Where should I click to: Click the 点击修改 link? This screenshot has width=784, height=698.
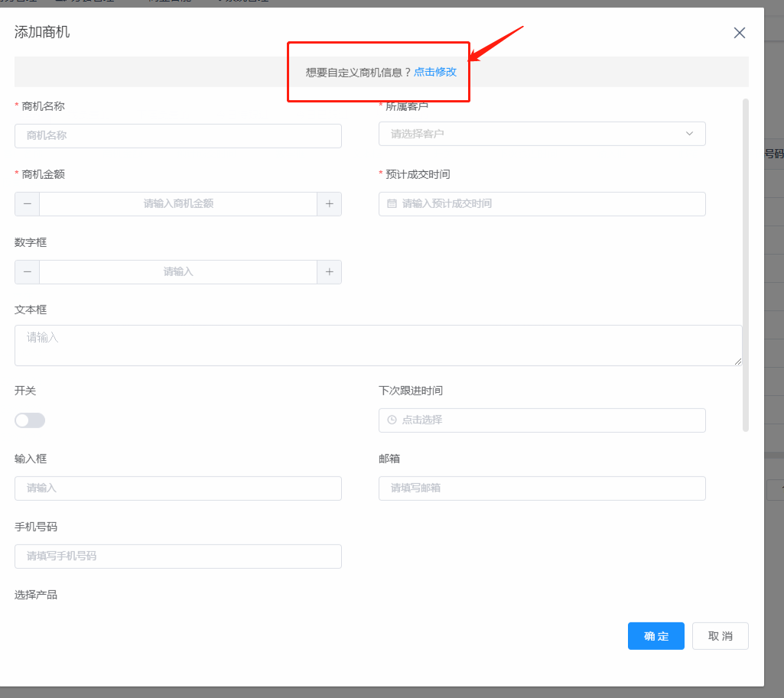[x=435, y=72]
